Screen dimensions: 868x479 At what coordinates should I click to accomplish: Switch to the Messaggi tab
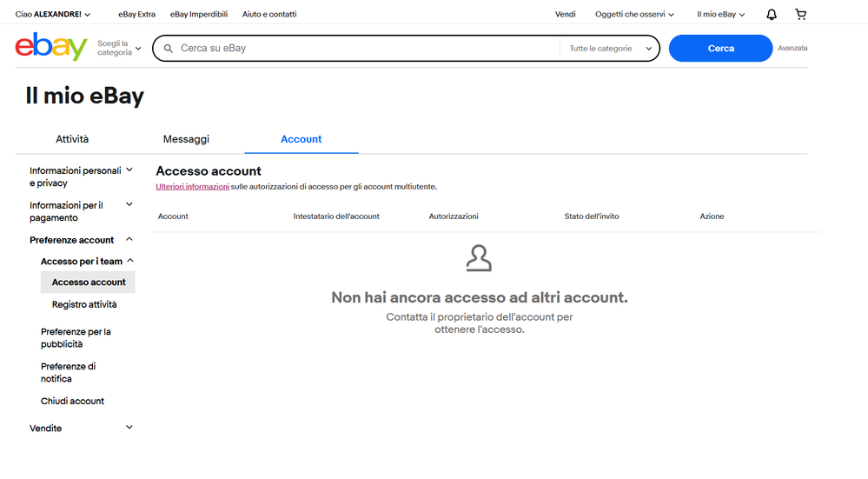[x=186, y=139]
